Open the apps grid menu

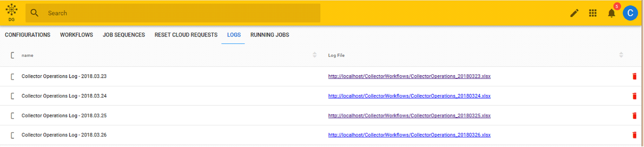pos(593,13)
